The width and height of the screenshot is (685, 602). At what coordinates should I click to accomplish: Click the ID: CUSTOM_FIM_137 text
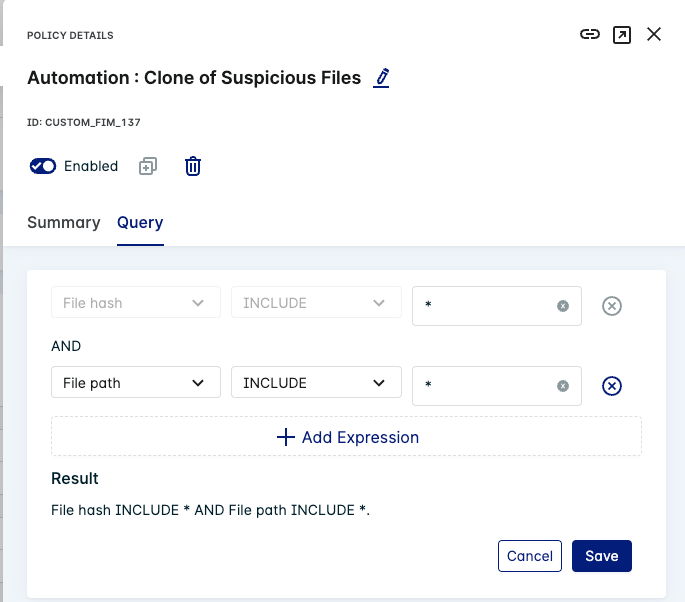click(84, 122)
